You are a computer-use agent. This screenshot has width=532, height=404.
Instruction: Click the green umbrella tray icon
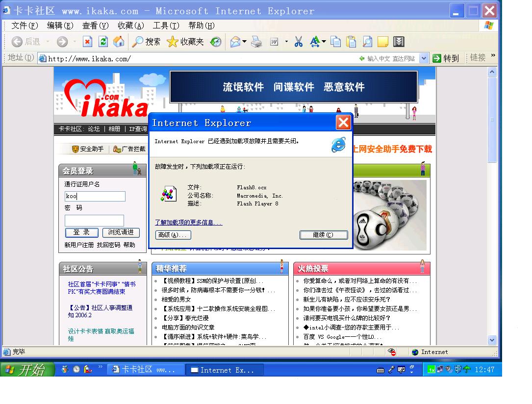point(467,369)
